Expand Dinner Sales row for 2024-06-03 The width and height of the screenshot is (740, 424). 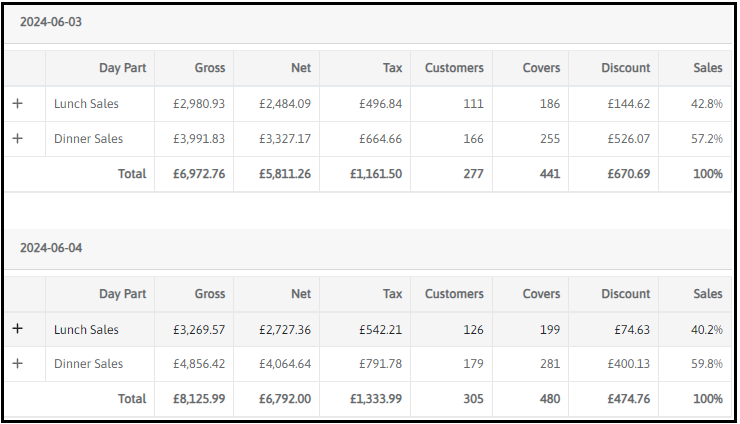17,139
